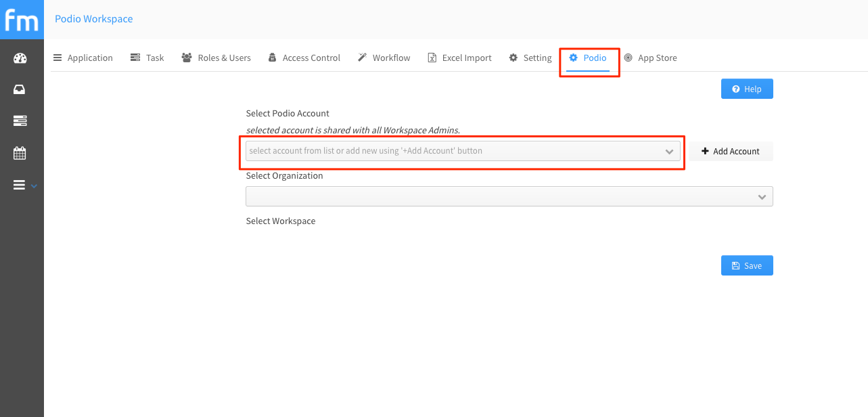Click the fm logo icon

coord(22,20)
